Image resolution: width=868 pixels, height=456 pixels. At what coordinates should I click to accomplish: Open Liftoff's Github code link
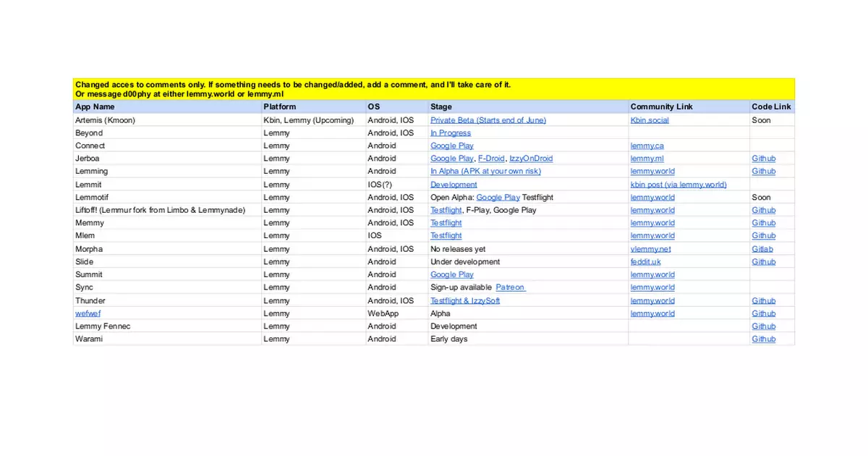(x=763, y=210)
